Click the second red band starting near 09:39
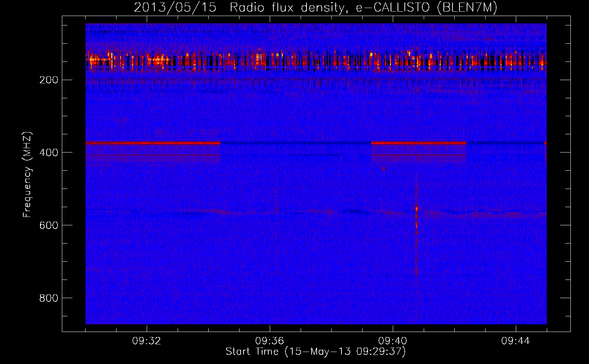Image resolution: width=589 pixels, height=364 pixels. 419,143
